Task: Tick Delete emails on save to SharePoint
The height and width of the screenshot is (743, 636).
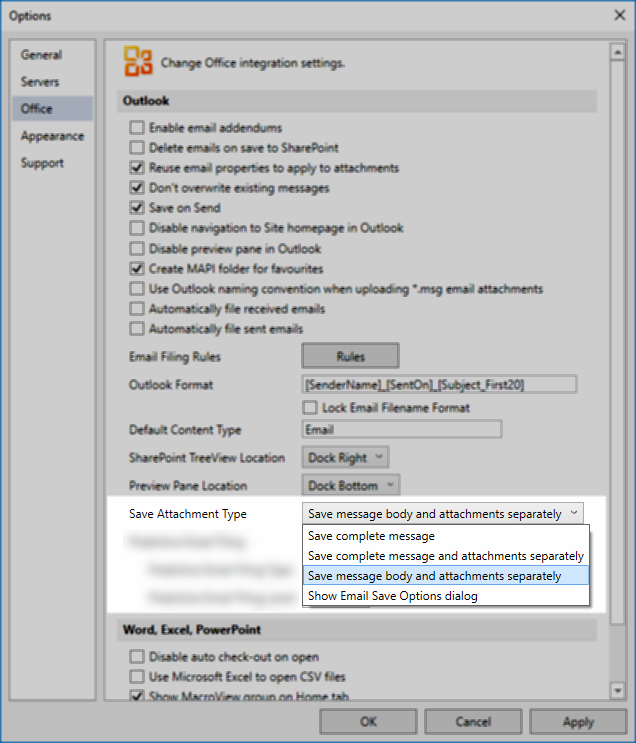Action: tap(137, 147)
